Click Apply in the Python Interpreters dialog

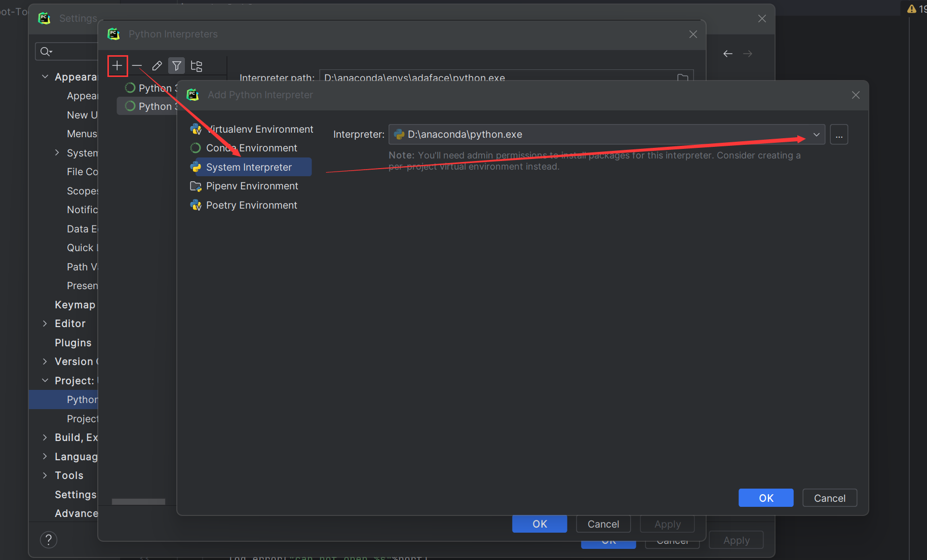tap(668, 524)
